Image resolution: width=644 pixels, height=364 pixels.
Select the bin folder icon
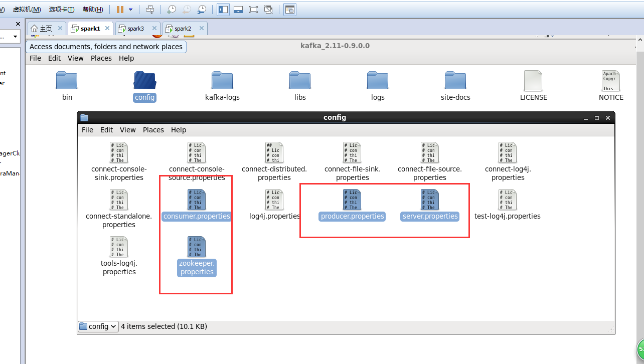tap(67, 80)
